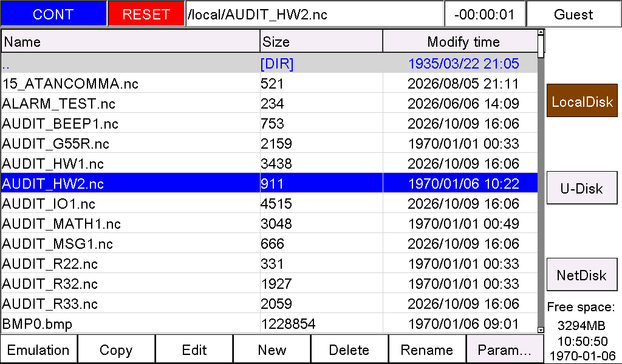This screenshot has height=364, width=622.
Task: Select file AUDIT_MSG1.nc
Action: (x=269, y=244)
